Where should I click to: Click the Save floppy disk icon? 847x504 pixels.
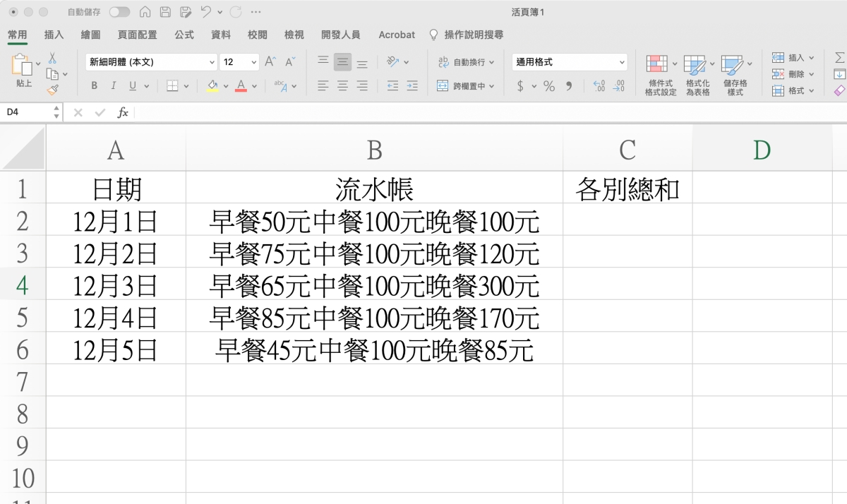pyautogui.click(x=165, y=12)
